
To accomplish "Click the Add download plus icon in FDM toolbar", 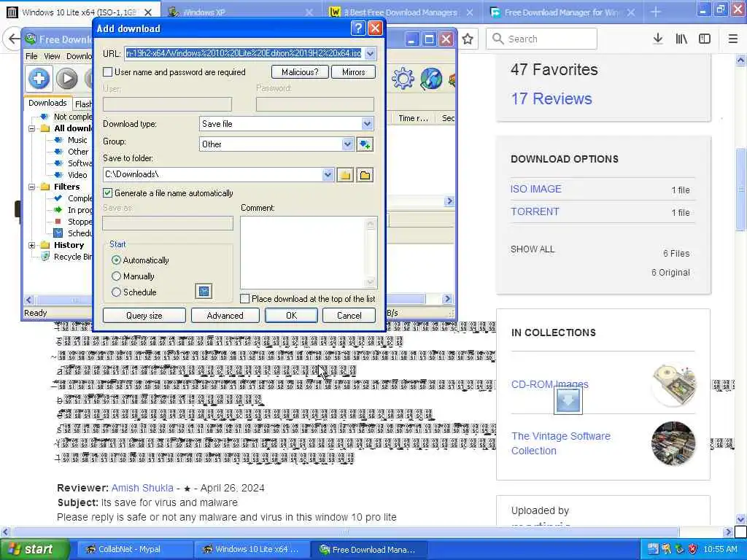I will 39,79.
